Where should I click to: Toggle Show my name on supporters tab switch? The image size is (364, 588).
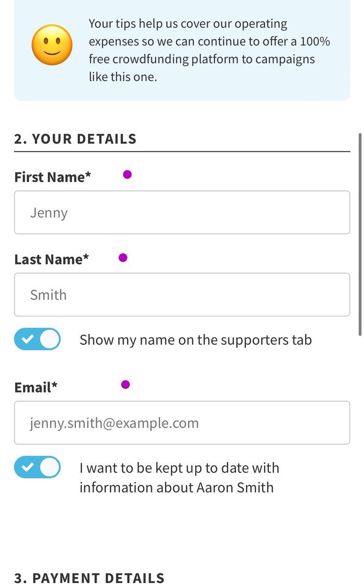point(37,339)
